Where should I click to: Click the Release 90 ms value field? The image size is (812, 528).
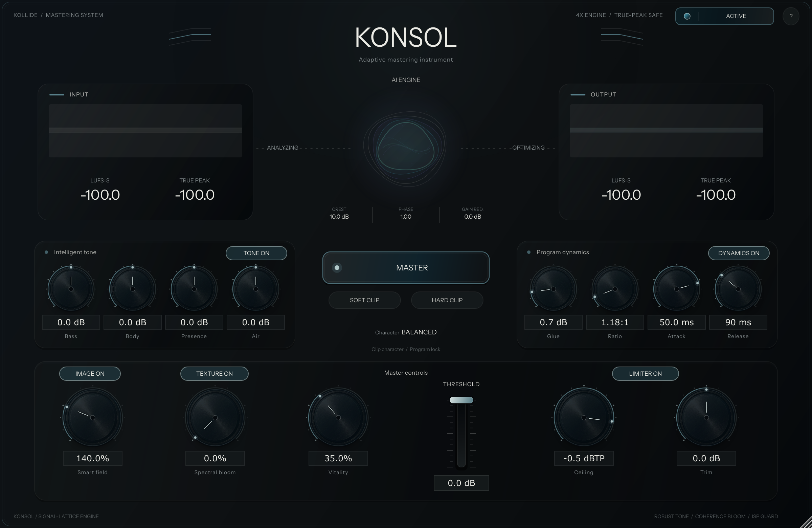coord(738,322)
